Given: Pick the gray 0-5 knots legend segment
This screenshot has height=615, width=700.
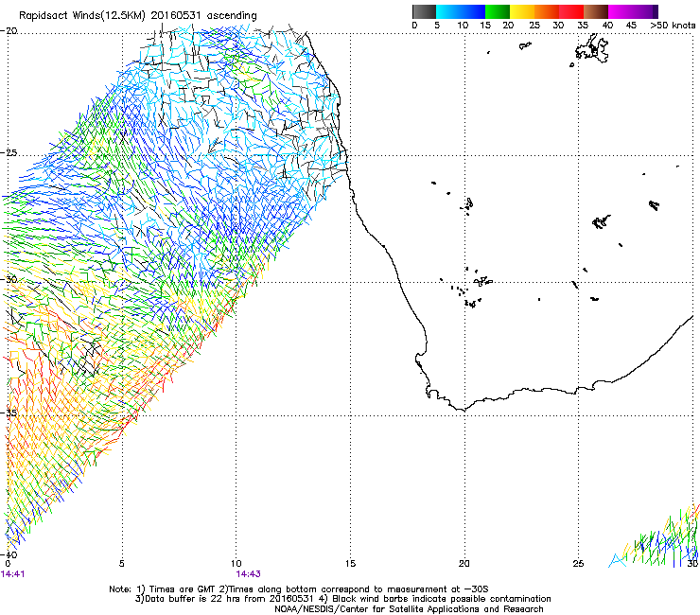Looking at the screenshot, I should coord(424,11).
